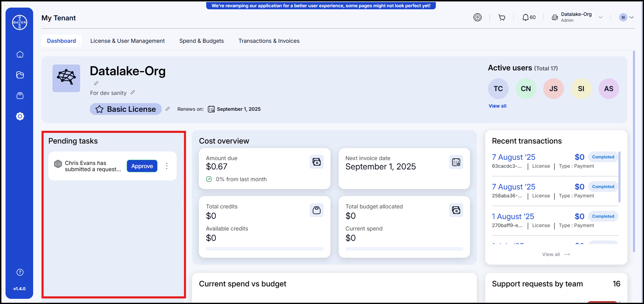Image resolution: width=644 pixels, height=304 pixels.
Task: Open the CN user avatar
Action: (x=526, y=89)
